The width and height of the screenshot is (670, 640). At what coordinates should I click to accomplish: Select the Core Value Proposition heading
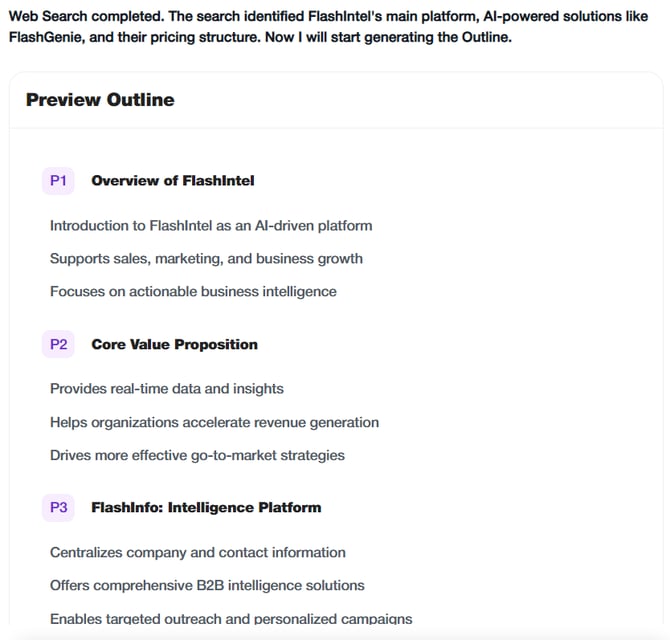[174, 345]
